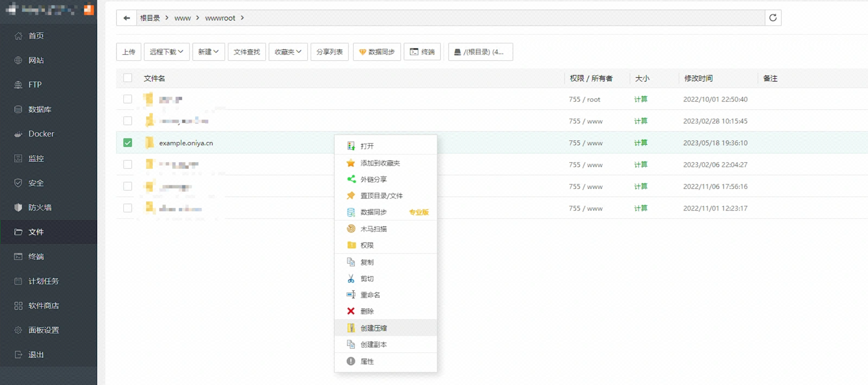Uncheck the example.oniya.cn folder checkbox
Screen dimensions: 868x385
pyautogui.click(x=128, y=143)
